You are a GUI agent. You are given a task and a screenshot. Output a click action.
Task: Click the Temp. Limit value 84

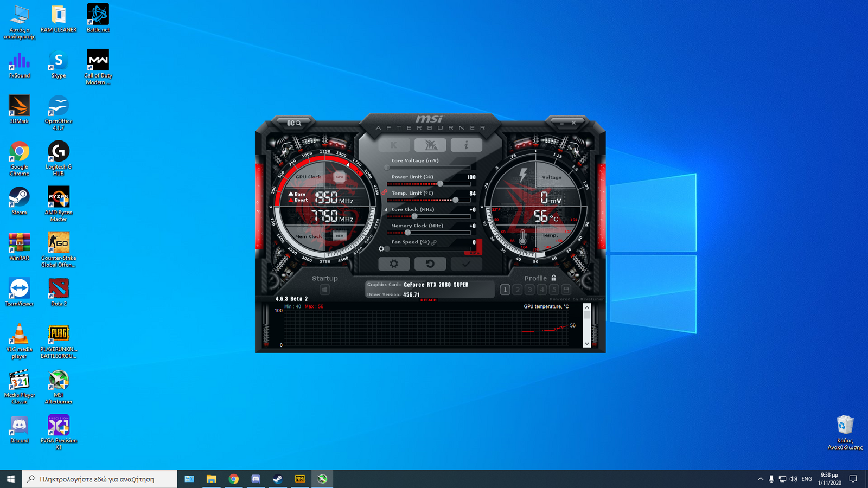[x=473, y=194]
